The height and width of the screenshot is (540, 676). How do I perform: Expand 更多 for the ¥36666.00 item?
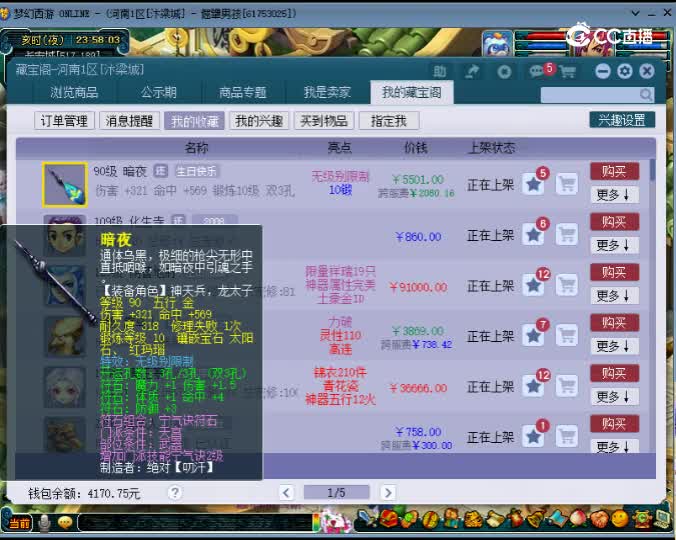tap(614, 396)
